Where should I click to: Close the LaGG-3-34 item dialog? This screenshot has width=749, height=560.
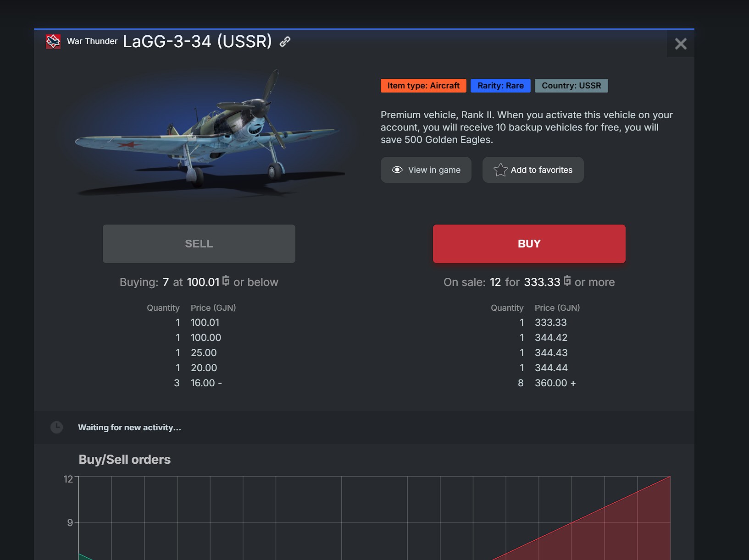(x=681, y=44)
